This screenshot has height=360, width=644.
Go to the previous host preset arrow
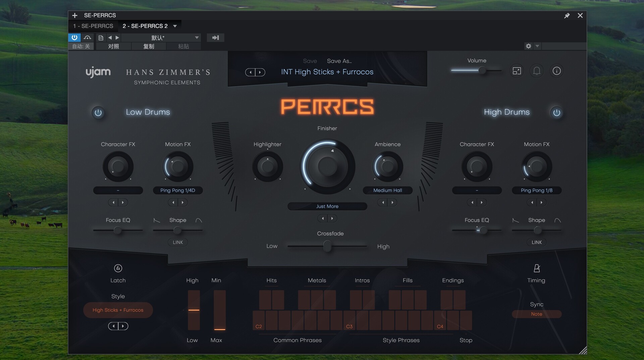110,38
